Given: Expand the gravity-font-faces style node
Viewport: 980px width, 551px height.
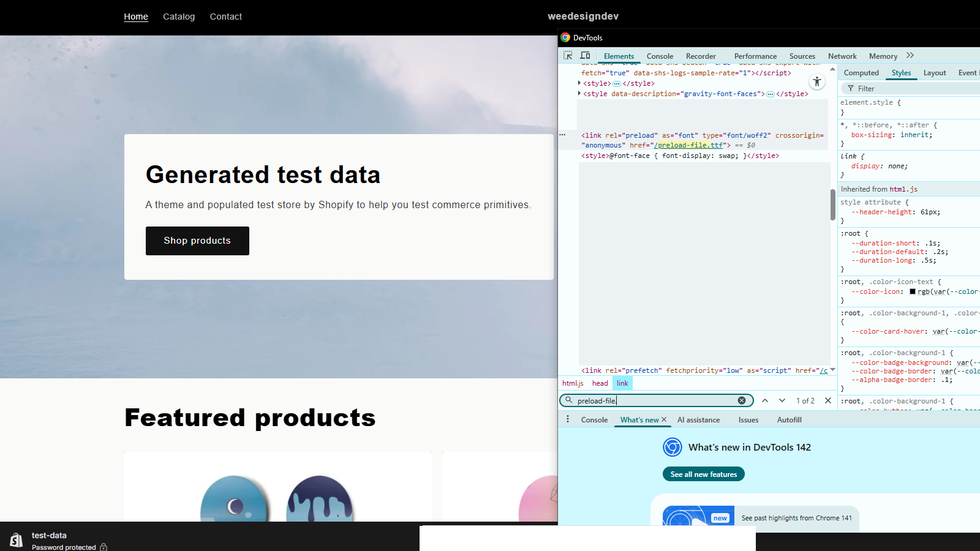Looking at the screenshot, I should tap(579, 94).
